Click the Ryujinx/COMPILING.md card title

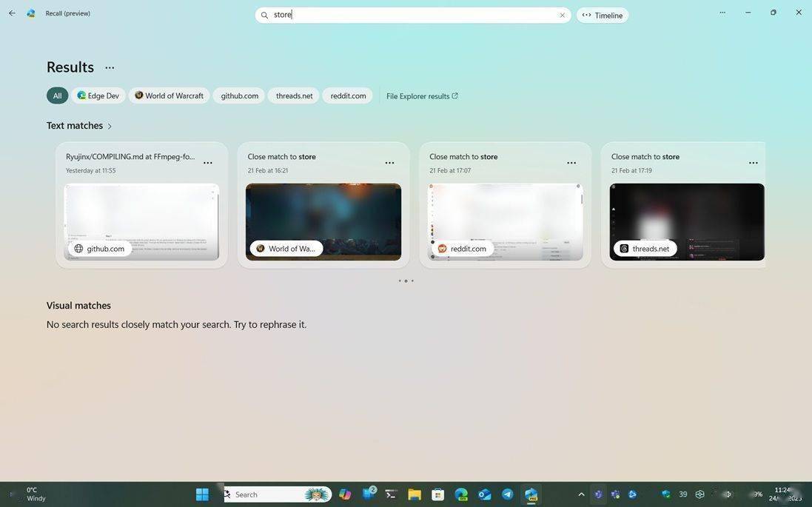(130, 156)
